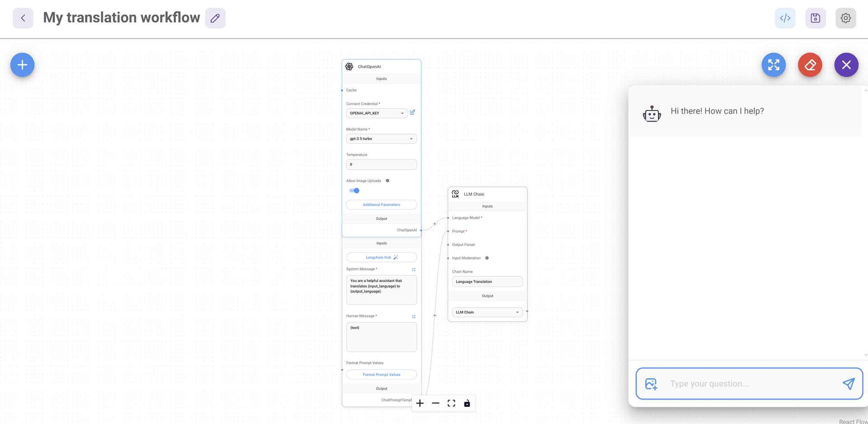Click the Format Prompt Values button

pos(381,375)
